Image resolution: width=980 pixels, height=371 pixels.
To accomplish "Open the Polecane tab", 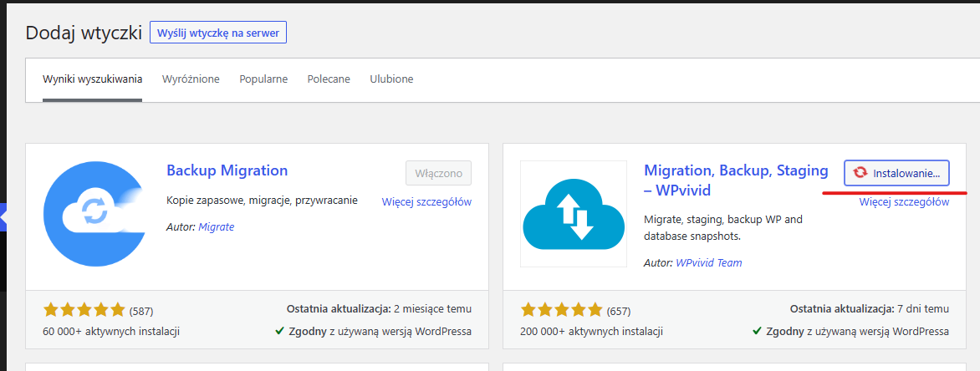I will click(x=329, y=79).
